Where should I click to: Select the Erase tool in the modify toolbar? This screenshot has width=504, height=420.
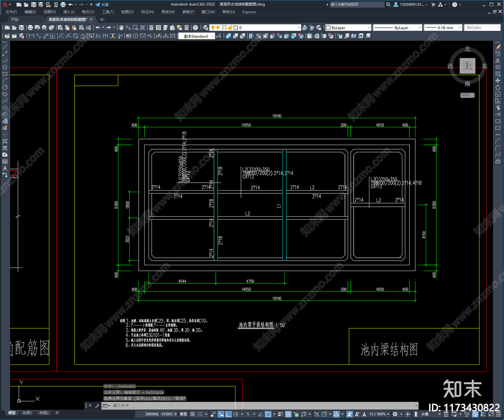click(x=498, y=47)
